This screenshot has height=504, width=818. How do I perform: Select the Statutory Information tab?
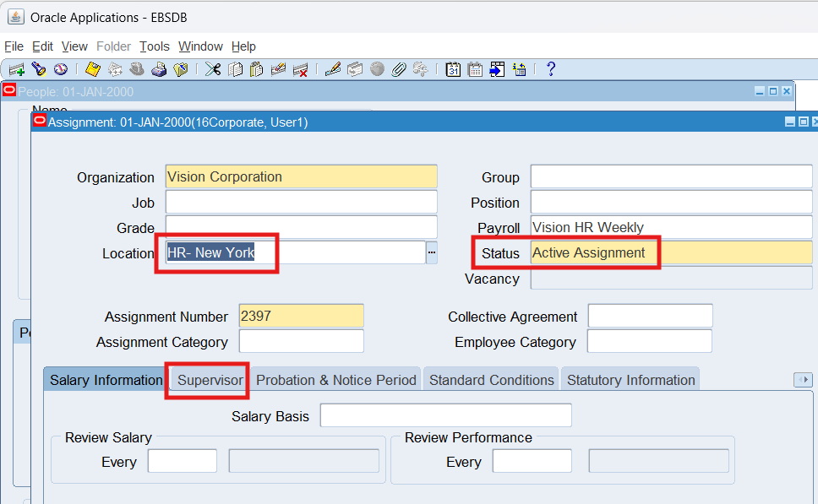(x=630, y=380)
